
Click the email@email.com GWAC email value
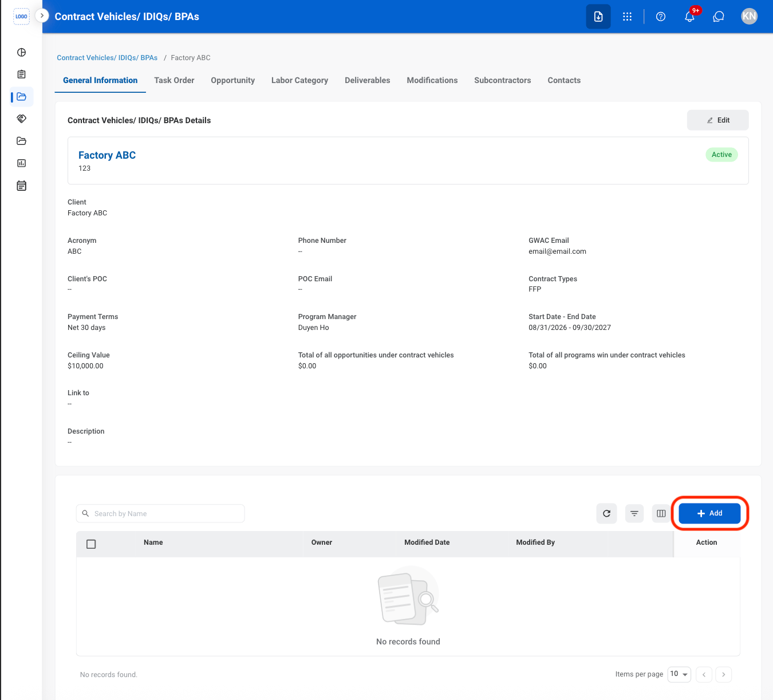(557, 251)
